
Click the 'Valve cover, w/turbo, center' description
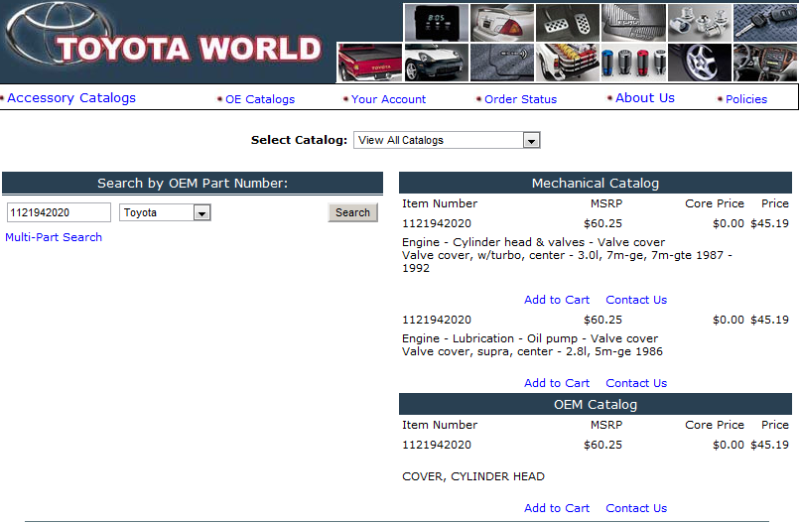point(567,261)
